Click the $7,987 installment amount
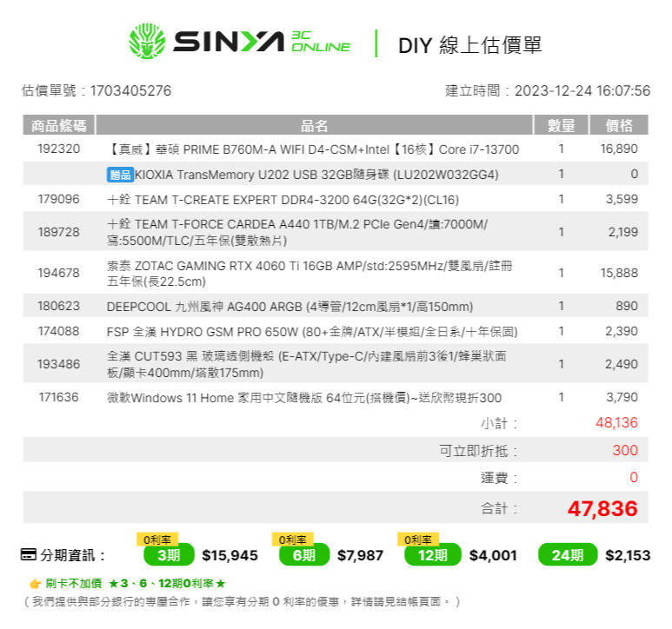This screenshot has width=672, height=629. pos(360,556)
